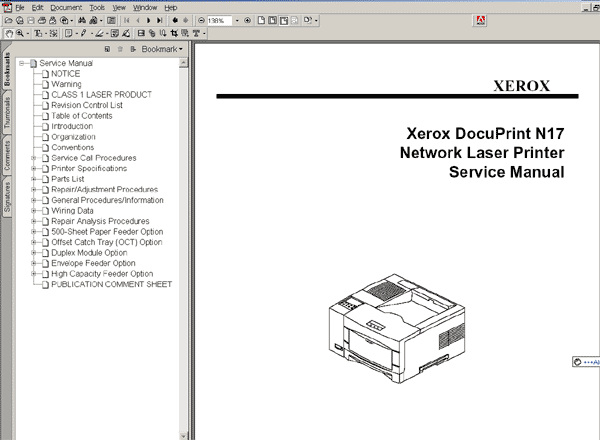Image resolution: width=600 pixels, height=440 pixels.
Task: Switch to the Thumbnails side tab
Action: [7, 112]
